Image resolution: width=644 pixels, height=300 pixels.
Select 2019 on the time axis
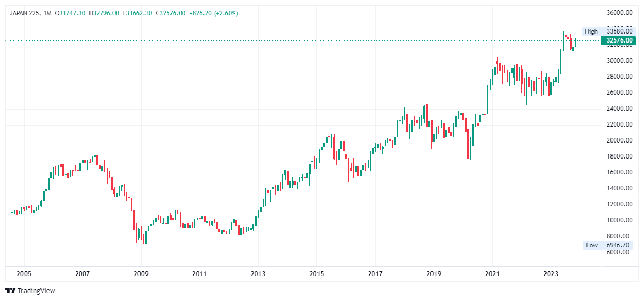point(434,273)
